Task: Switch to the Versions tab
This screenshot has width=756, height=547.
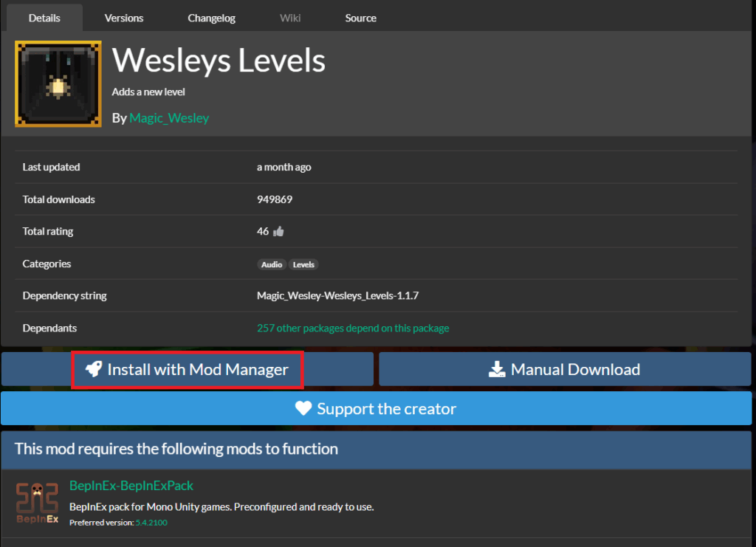Action: pos(124,18)
